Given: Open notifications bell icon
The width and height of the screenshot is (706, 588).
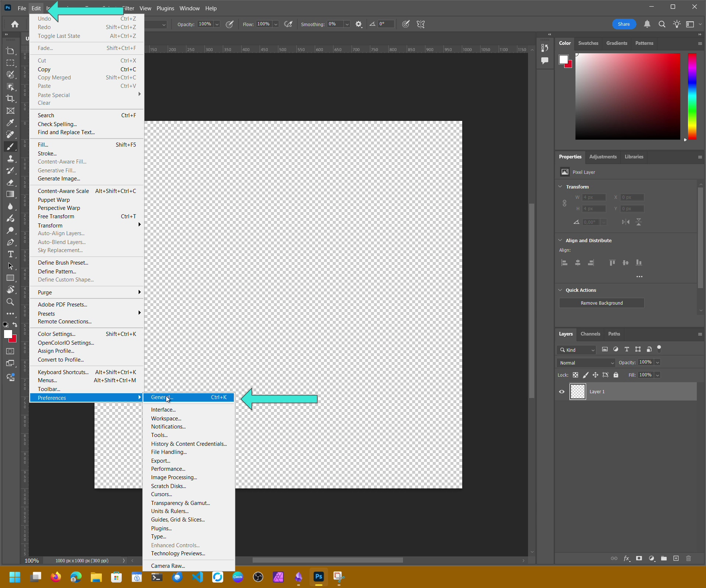Looking at the screenshot, I should 647,24.
